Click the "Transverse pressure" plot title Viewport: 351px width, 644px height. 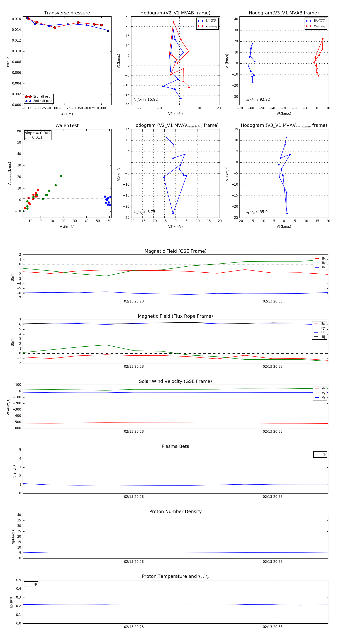67,13
